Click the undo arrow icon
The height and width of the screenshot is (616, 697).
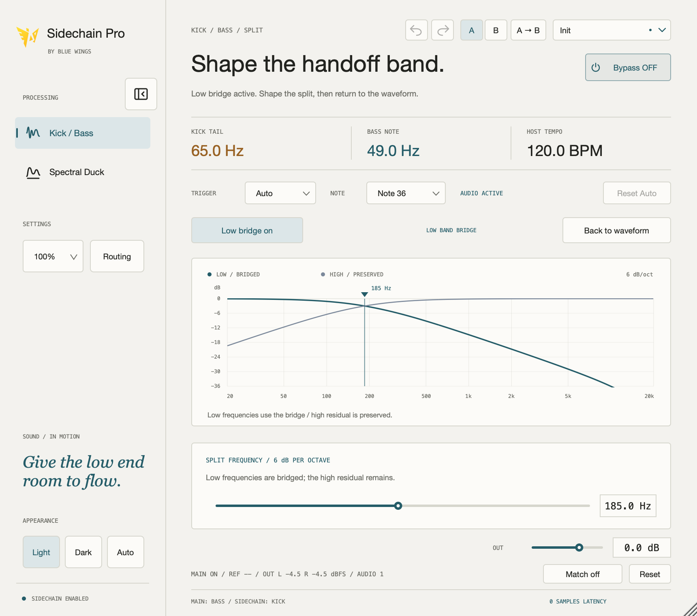[x=416, y=30]
